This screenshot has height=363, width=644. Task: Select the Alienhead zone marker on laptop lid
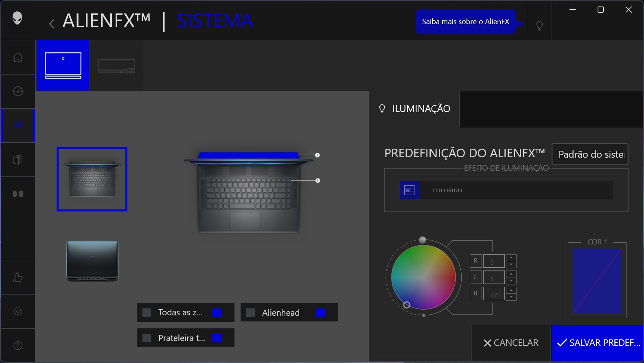pyautogui.click(x=318, y=155)
